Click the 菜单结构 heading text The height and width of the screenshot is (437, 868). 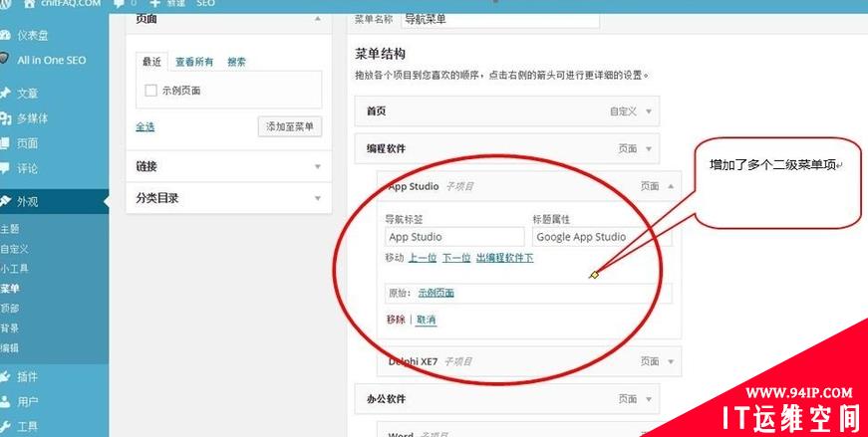381,54
